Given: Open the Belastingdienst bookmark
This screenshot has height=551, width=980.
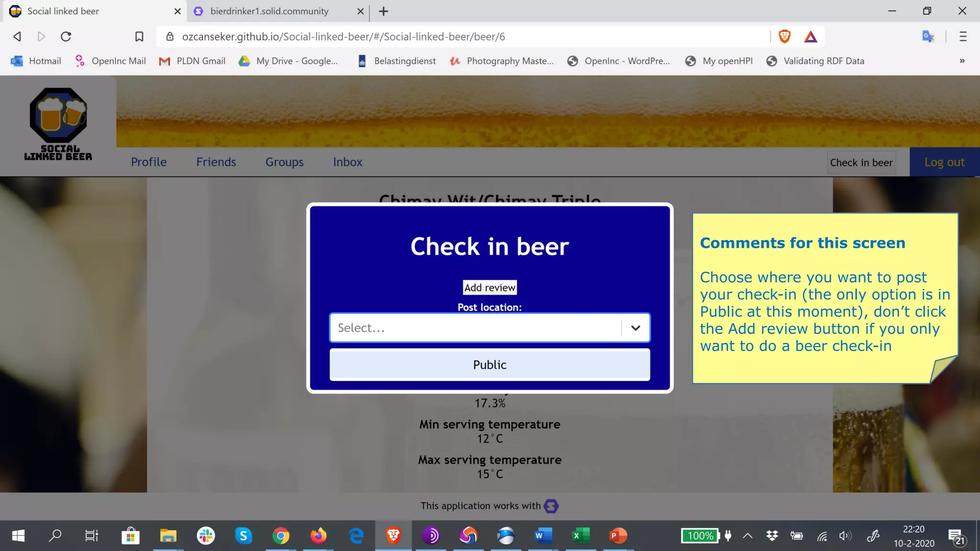Looking at the screenshot, I should [x=396, y=61].
